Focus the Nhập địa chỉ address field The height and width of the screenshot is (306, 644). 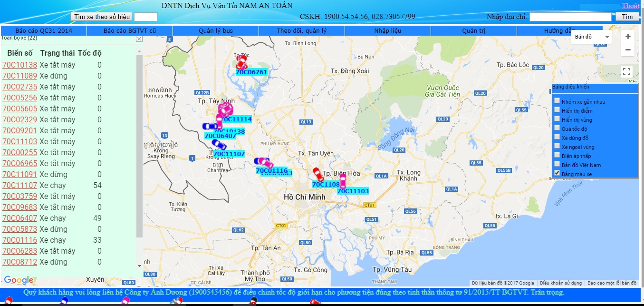570,17
